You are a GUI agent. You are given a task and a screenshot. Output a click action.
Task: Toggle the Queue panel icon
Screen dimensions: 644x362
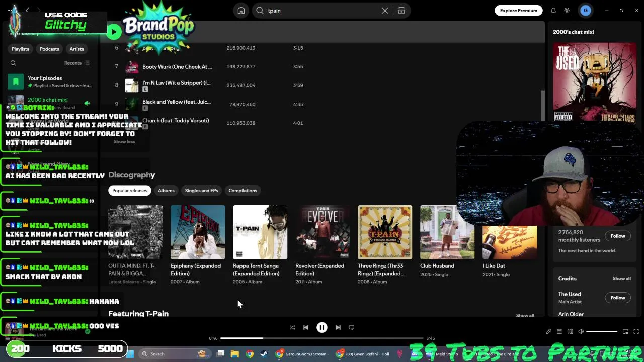pos(559,332)
